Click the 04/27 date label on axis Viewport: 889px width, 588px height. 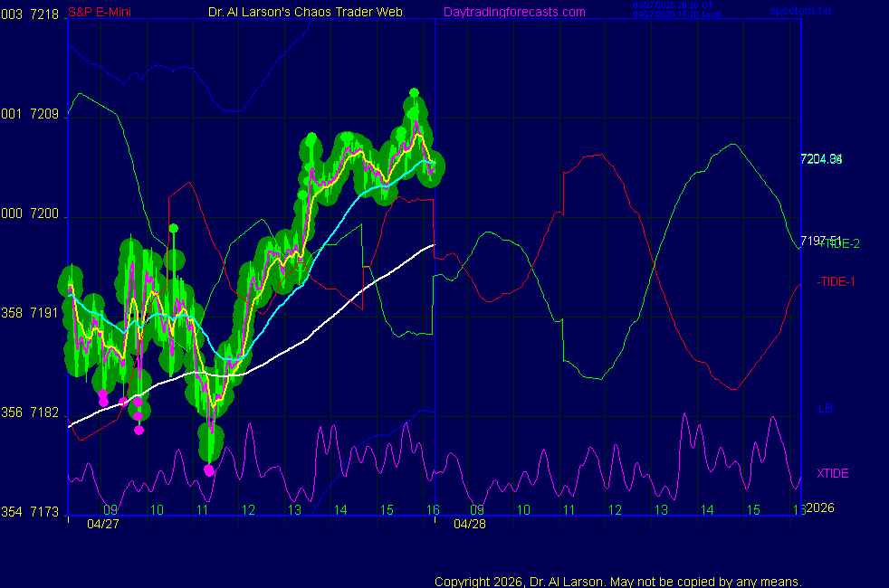103,524
